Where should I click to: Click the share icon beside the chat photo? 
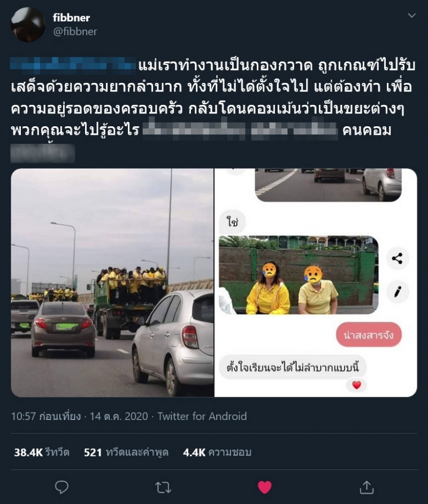point(397,258)
